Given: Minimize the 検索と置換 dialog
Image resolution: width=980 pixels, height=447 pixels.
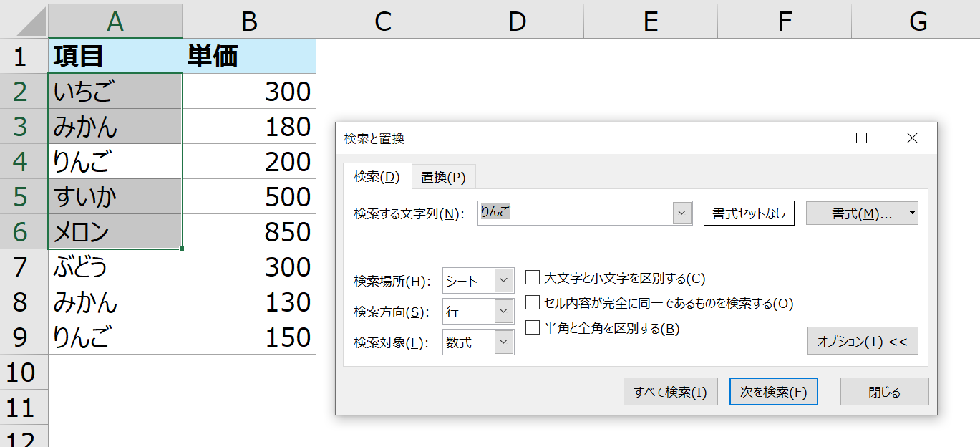Looking at the screenshot, I should point(812,138).
